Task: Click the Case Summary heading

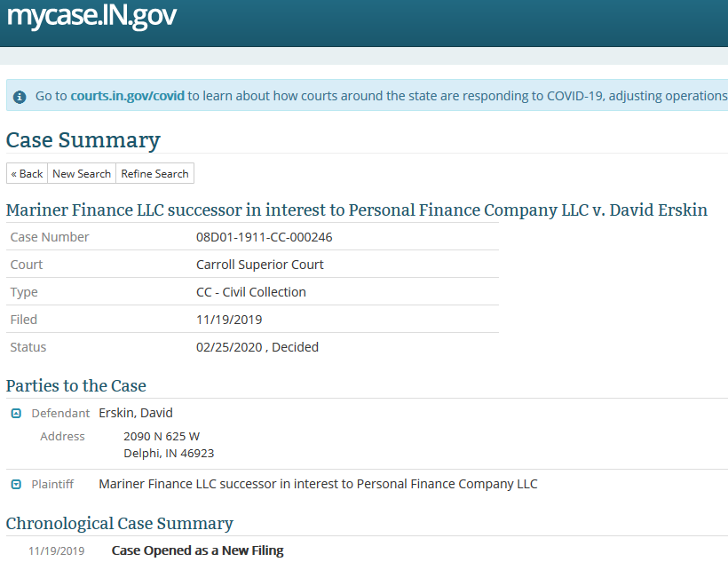Action: click(x=83, y=139)
